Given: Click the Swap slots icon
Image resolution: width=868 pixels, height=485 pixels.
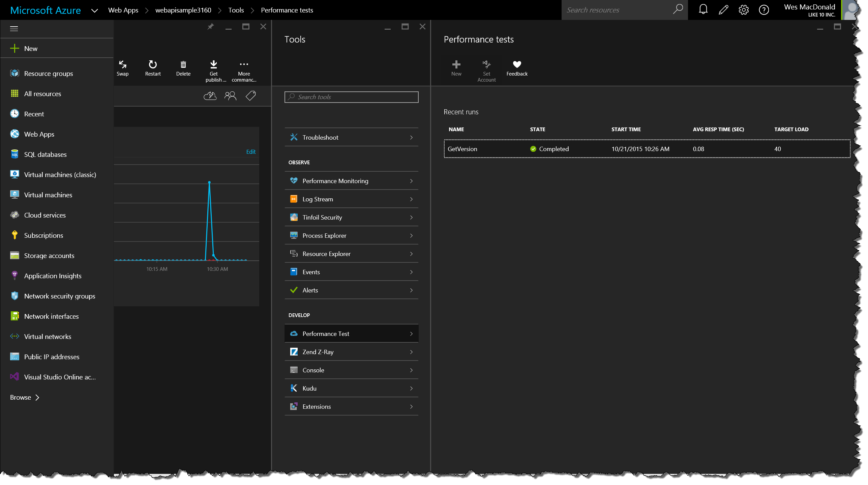Looking at the screenshot, I should 122,64.
